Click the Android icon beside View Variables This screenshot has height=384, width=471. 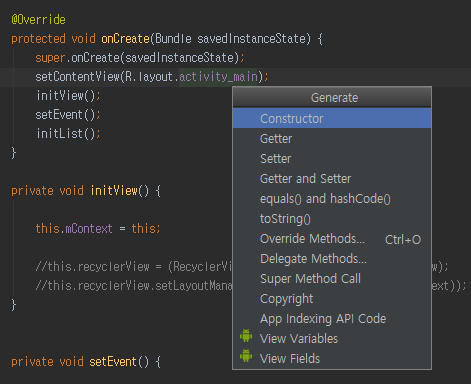click(246, 336)
